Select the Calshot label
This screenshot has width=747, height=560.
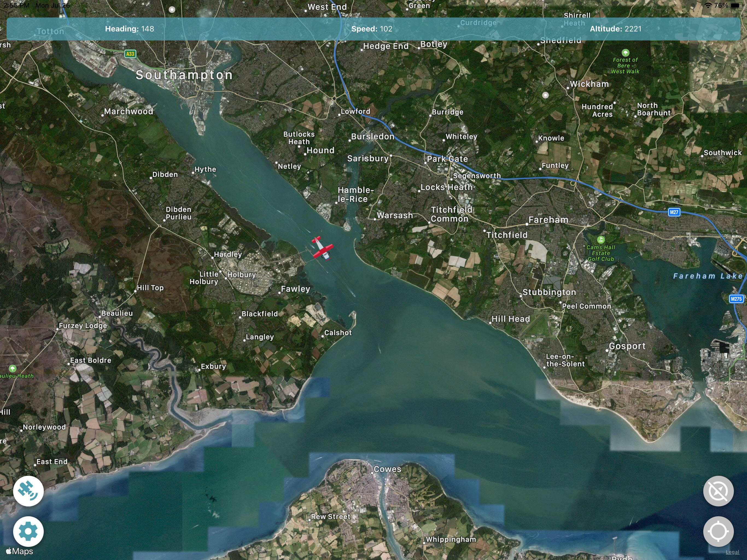338,333
